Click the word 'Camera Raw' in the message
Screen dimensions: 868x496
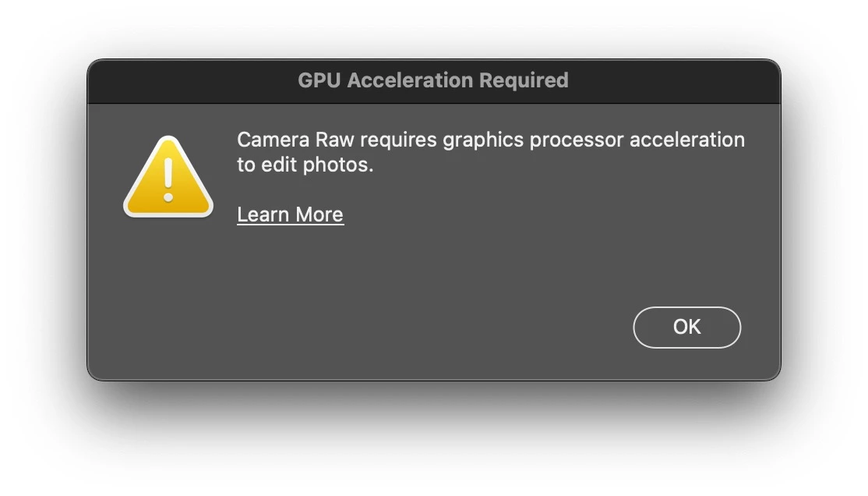(x=295, y=140)
